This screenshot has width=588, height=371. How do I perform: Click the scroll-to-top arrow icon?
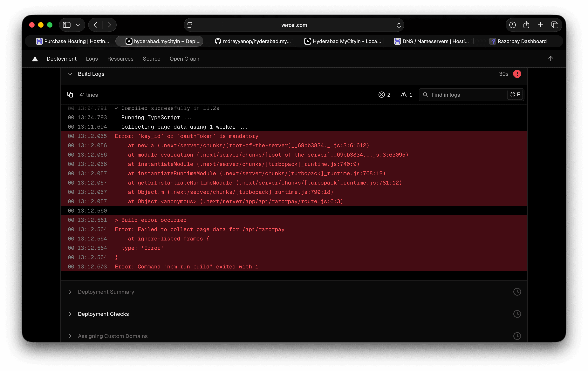point(550,59)
